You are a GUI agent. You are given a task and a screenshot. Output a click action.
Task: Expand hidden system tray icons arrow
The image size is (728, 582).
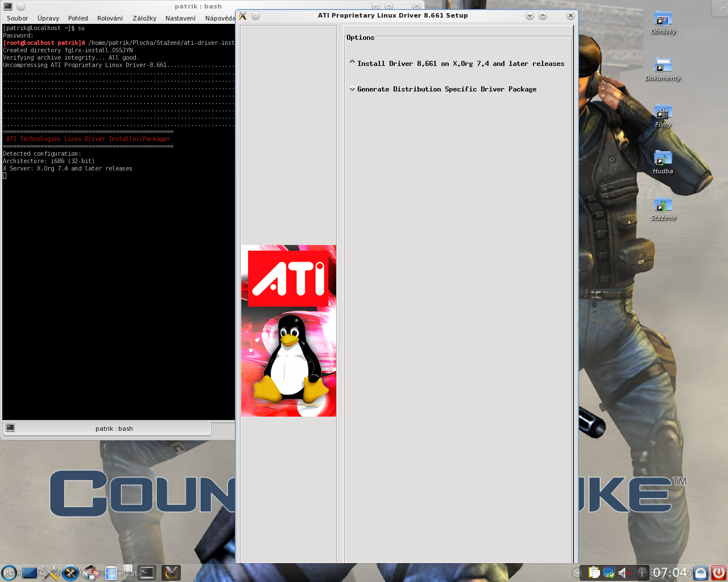click(x=577, y=573)
